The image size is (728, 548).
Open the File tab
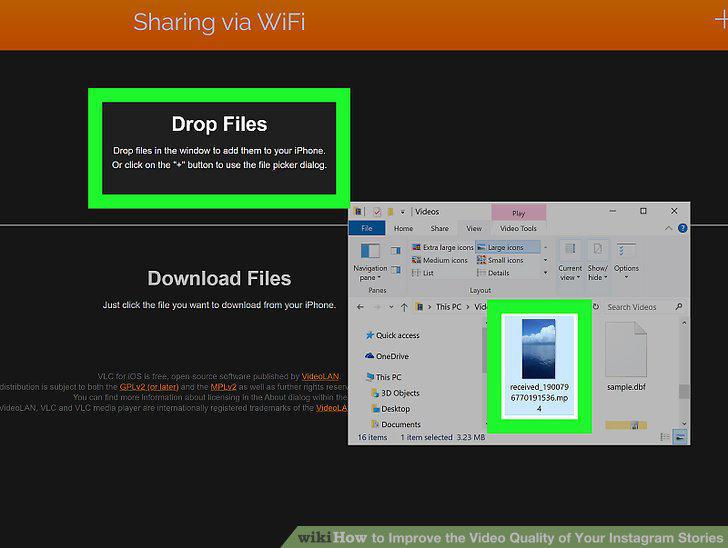click(367, 228)
